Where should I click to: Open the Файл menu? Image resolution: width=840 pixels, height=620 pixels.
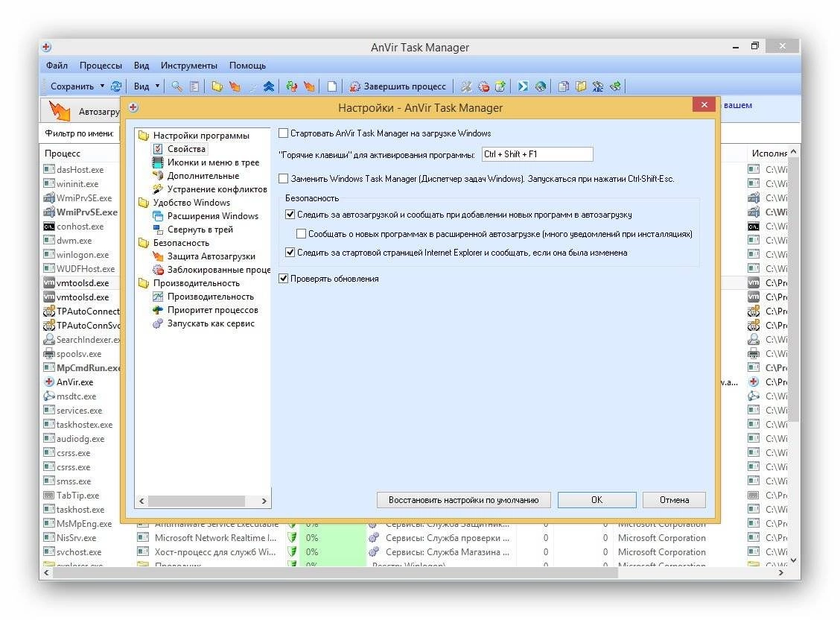(x=57, y=66)
